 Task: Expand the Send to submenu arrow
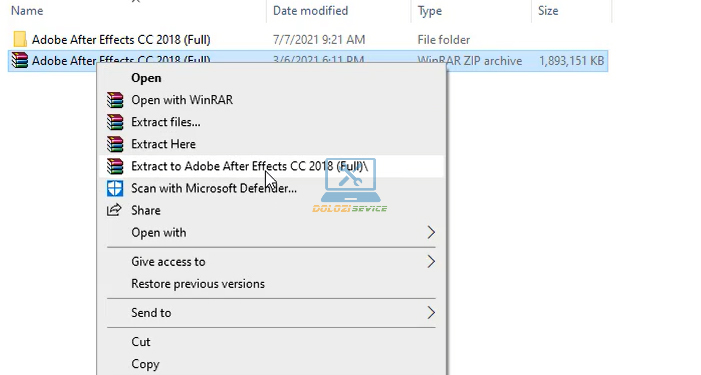coord(431,313)
